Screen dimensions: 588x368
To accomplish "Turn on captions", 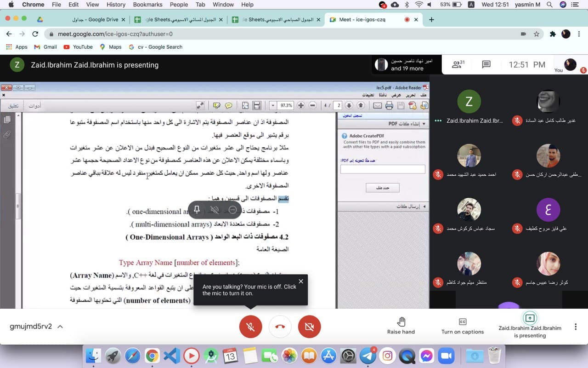I will click(x=462, y=326).
